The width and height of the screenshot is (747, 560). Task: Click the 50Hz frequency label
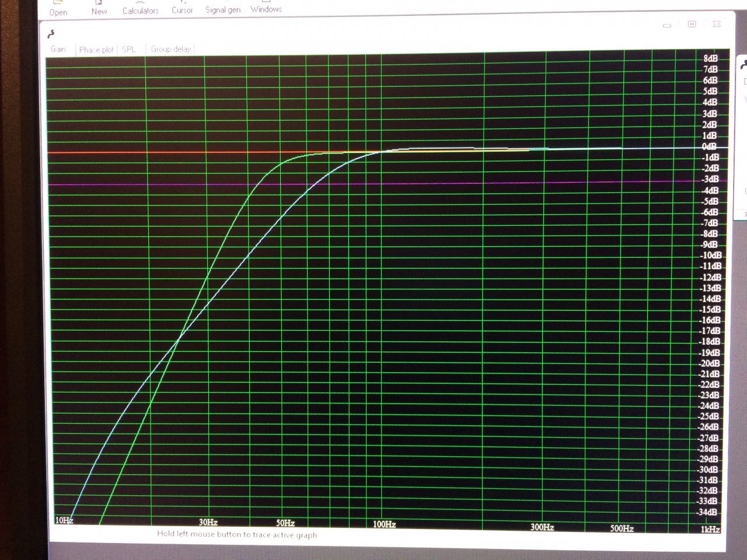click(x=285, y=523)
